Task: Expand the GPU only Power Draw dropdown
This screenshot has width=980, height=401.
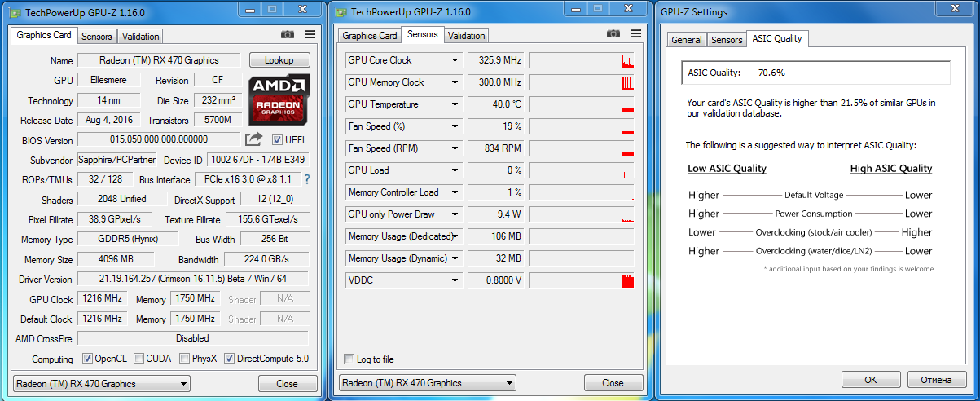Action: point(455,214)
